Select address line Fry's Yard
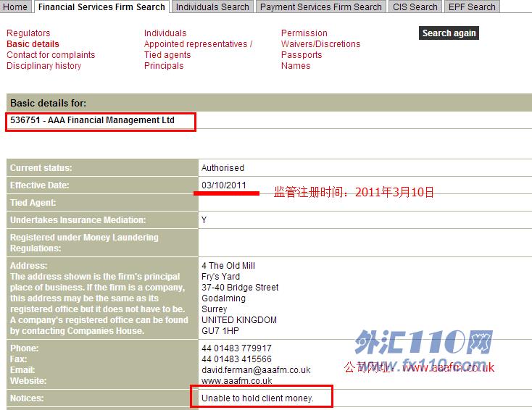 pos(220,277)
